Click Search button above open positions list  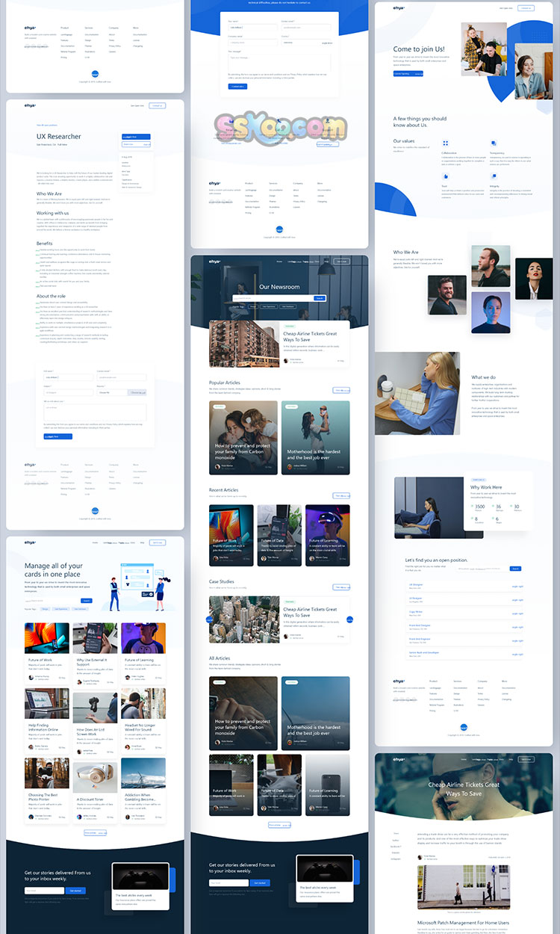(515, 569)
